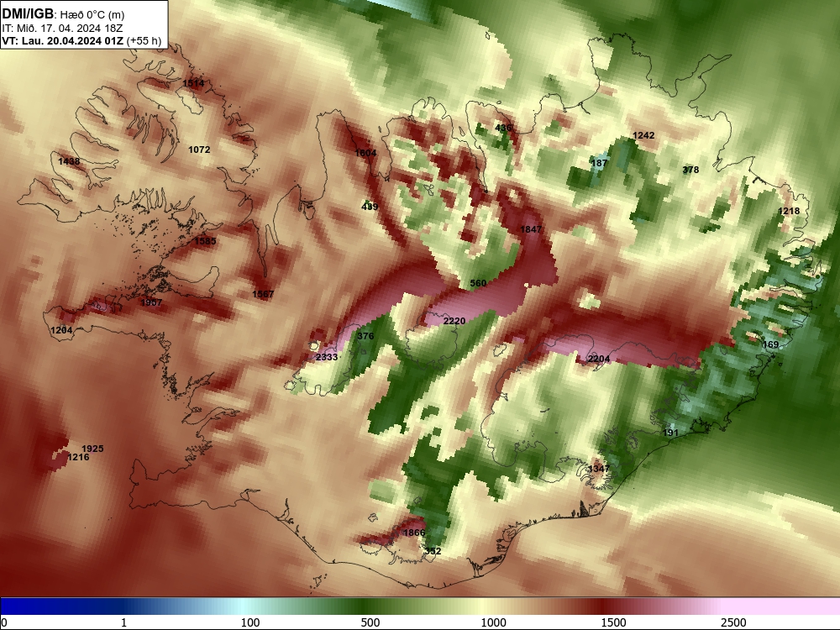This screenshot has width=840, height=630.
Task: Click the map value 1216
Action: pyautogui.click(x=78, y=457)
